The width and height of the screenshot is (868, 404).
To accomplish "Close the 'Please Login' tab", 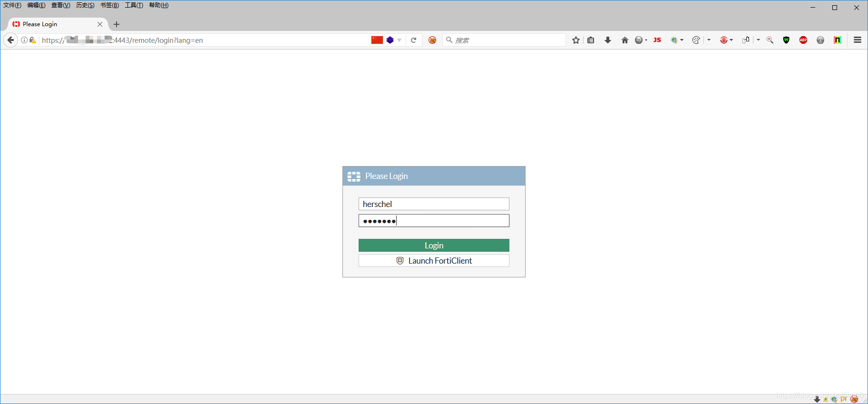I will point(100,24).
